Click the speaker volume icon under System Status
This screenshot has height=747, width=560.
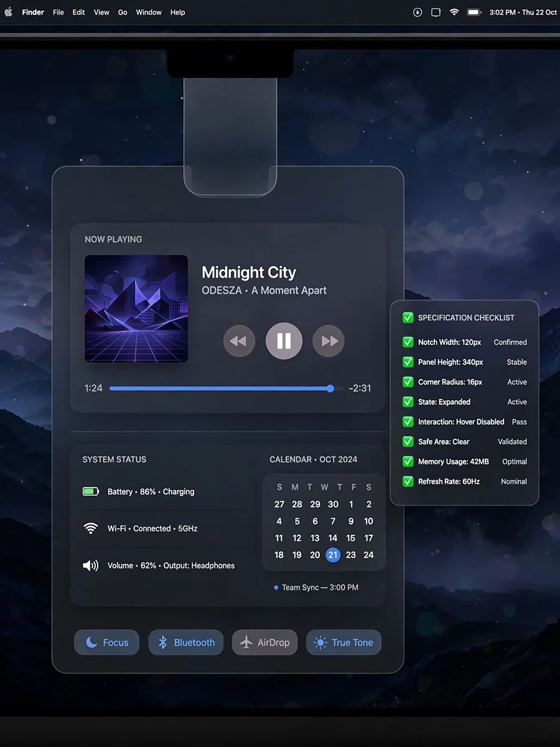tap(91, 565)
